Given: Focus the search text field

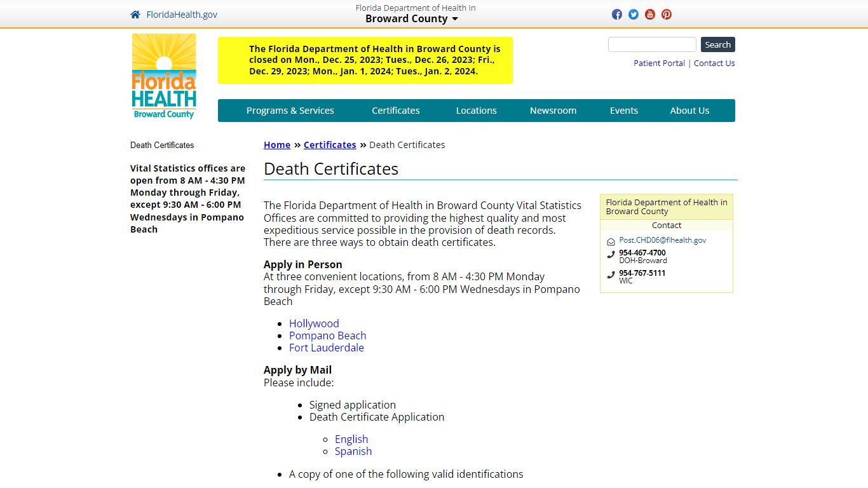Looking at the screenshot, I should [652, 44].
